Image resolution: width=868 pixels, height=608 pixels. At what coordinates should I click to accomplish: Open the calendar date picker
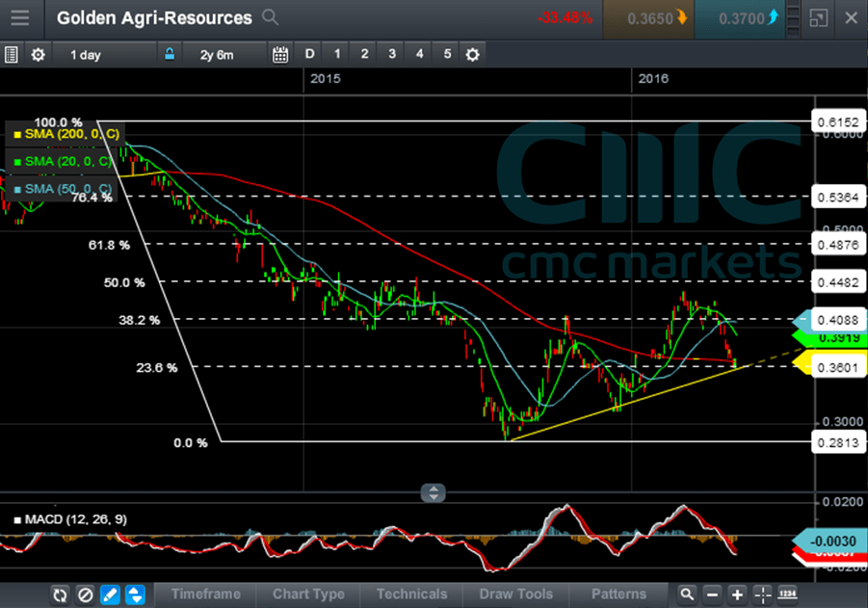tap(280, 54)
